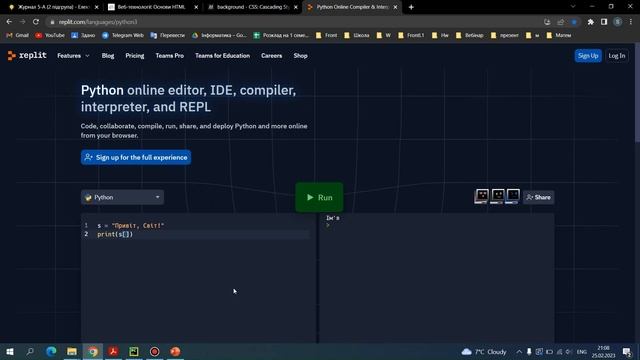Switch to the Веб-технології Основи HTML tab

pyautogui.click(x=152, y=7)
